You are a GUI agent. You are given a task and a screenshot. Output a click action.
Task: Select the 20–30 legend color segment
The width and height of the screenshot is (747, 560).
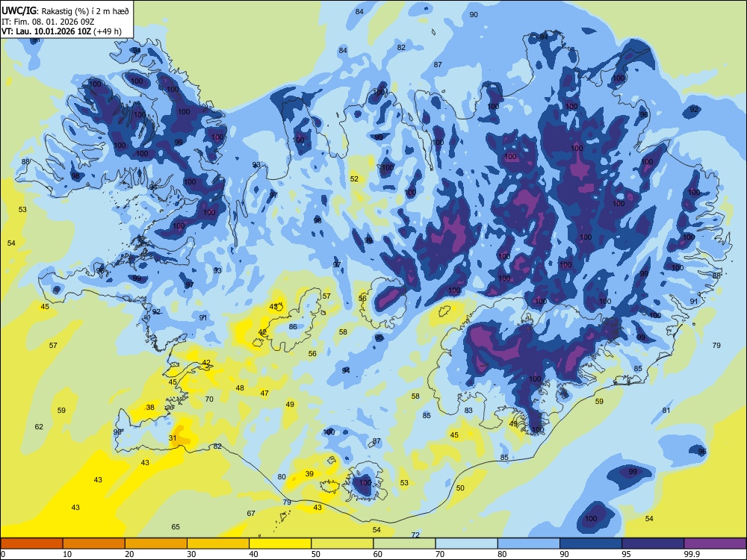[156, 544]
